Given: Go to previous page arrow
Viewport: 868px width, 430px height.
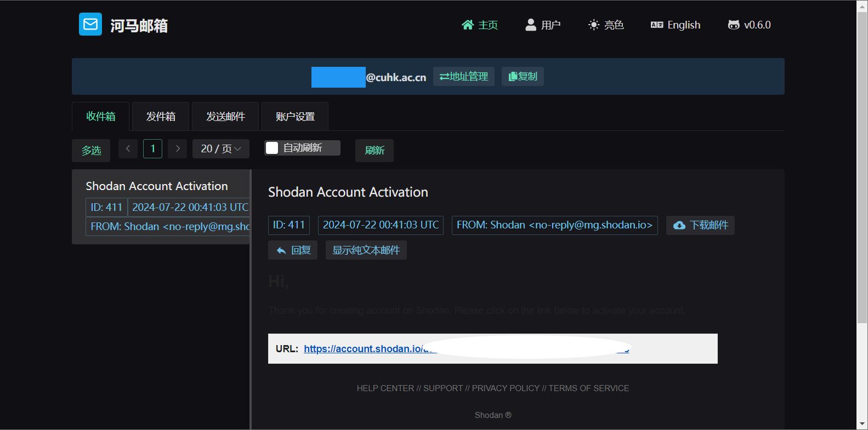Looking at the screenshot, I should [x=128, y=148].
